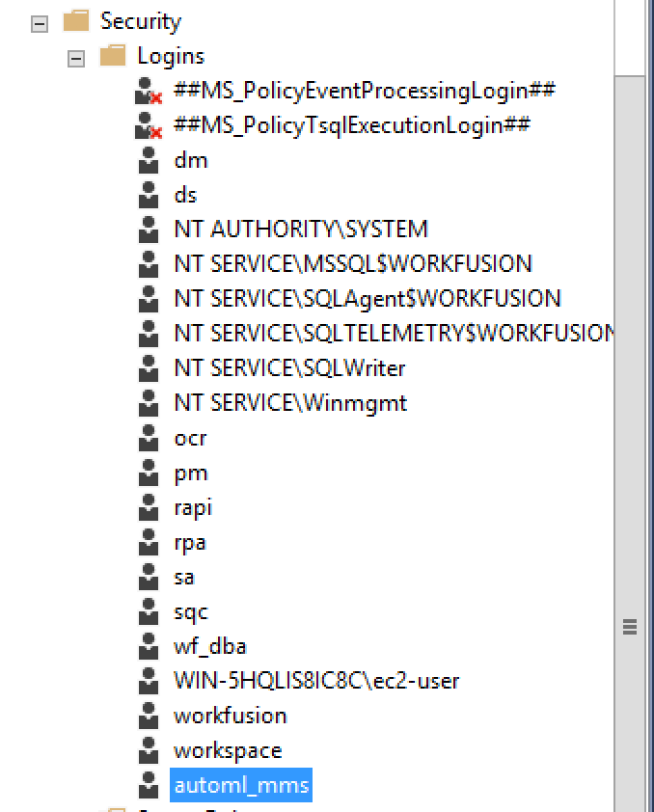The image size is (654, 812).
Task: Click the vertical scrollbar thumb grip
Action: tap(630, 626)
